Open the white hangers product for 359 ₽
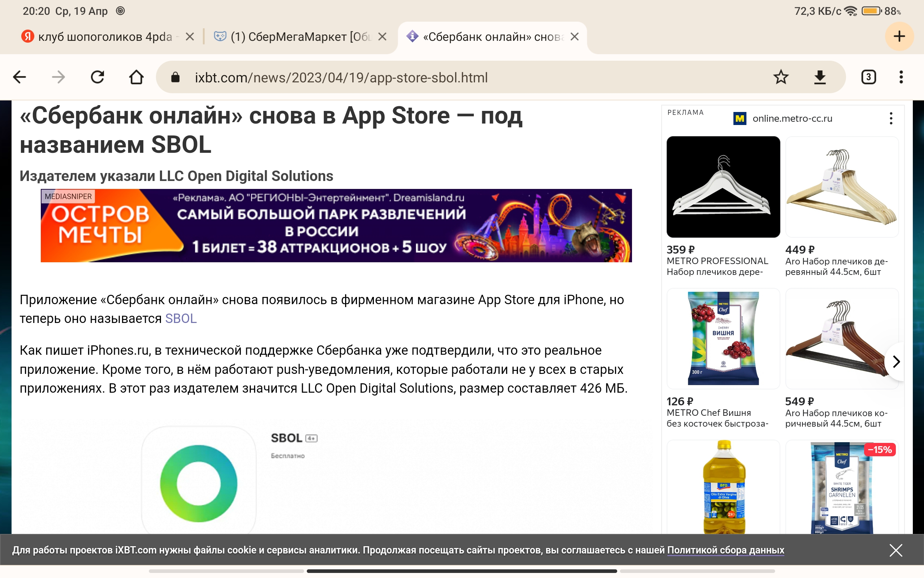Screen dimensions: 924x578 pyautogui.click(x=723, y=187)
